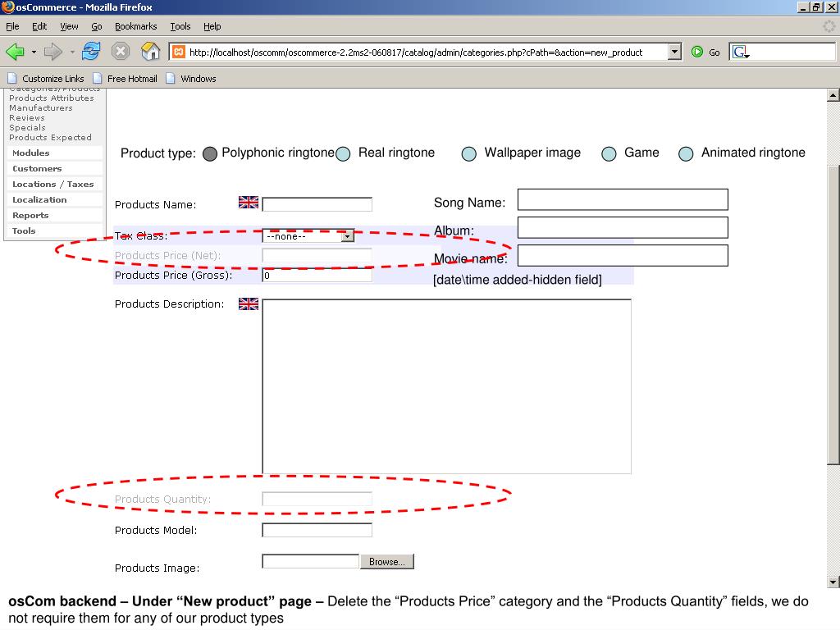Click the Free Hotmail bookmark page icon
The width and height of the screenshot is (840, 630).
click(x=98, y=78)
